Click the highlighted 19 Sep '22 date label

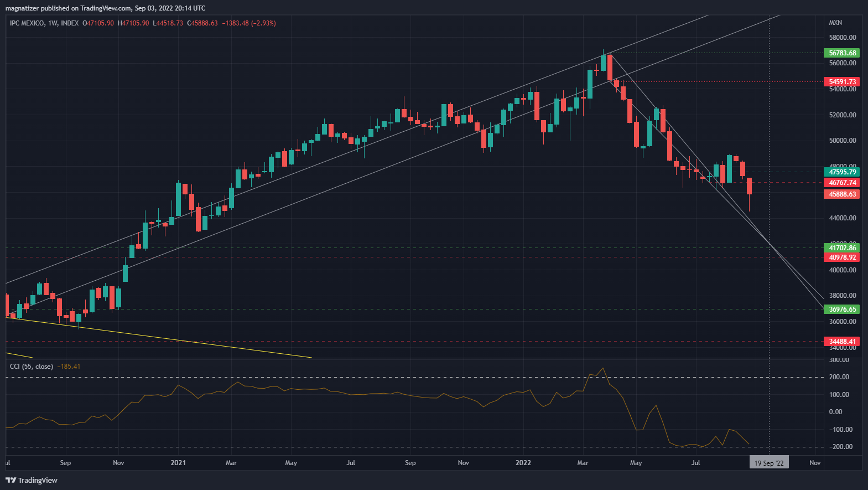click(x=769, y=463)
